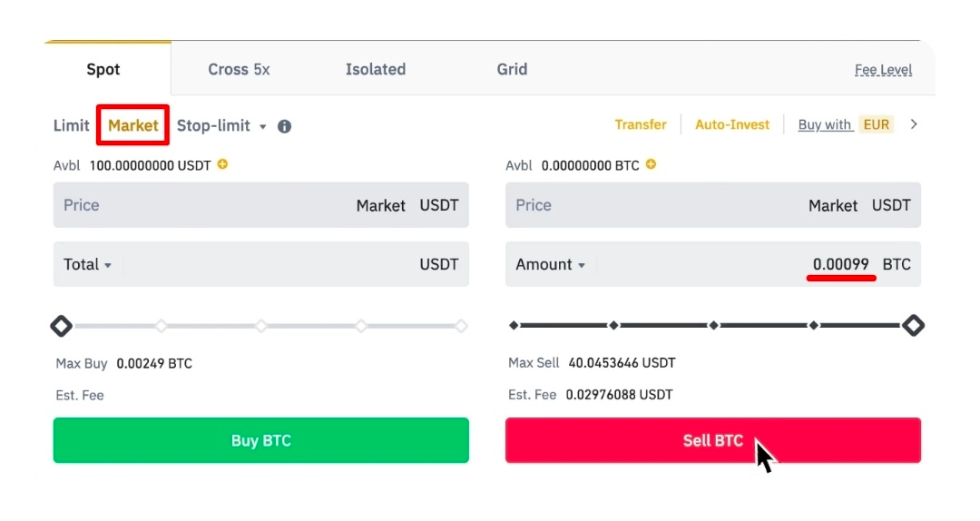Image resolution: width=980 pixels, height=521 pixels.
Task: Open the Auto-Invest link
Action: [732, 124]
